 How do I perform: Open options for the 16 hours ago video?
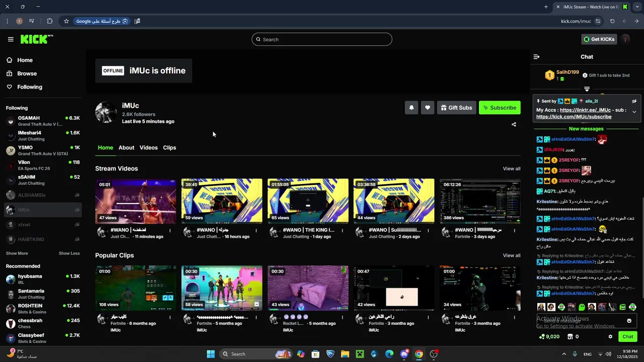click(256, 231)
